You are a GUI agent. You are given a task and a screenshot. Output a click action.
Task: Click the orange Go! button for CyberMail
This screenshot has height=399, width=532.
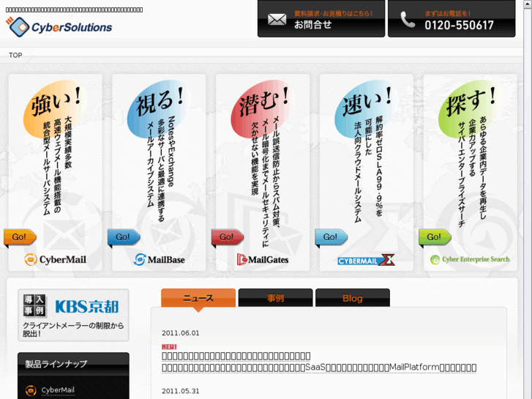20,237
